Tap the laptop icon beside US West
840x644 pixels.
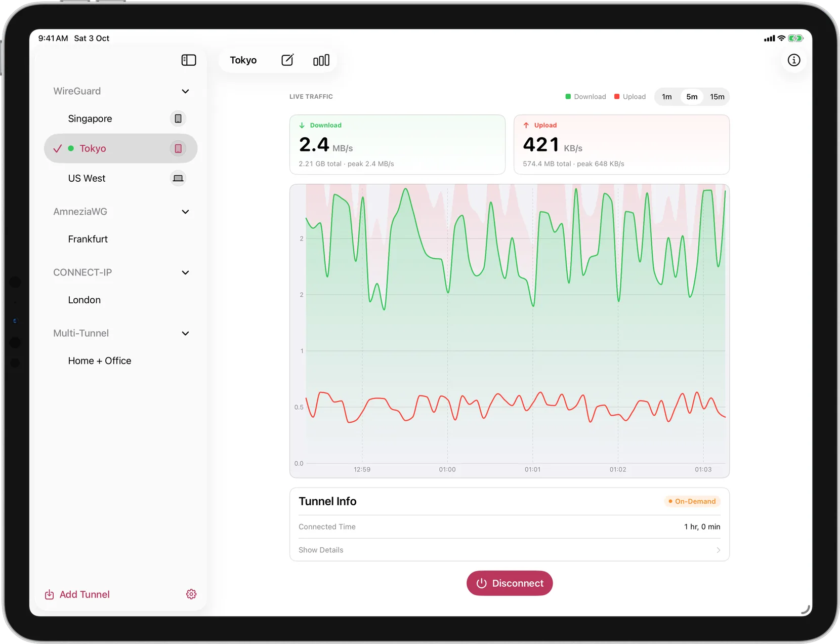click(x=178, y=178)
